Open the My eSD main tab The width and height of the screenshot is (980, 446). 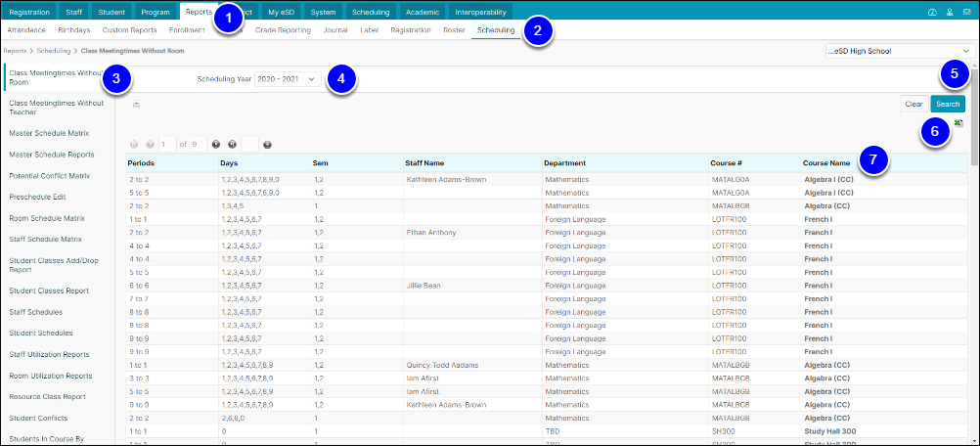point(283,12)
